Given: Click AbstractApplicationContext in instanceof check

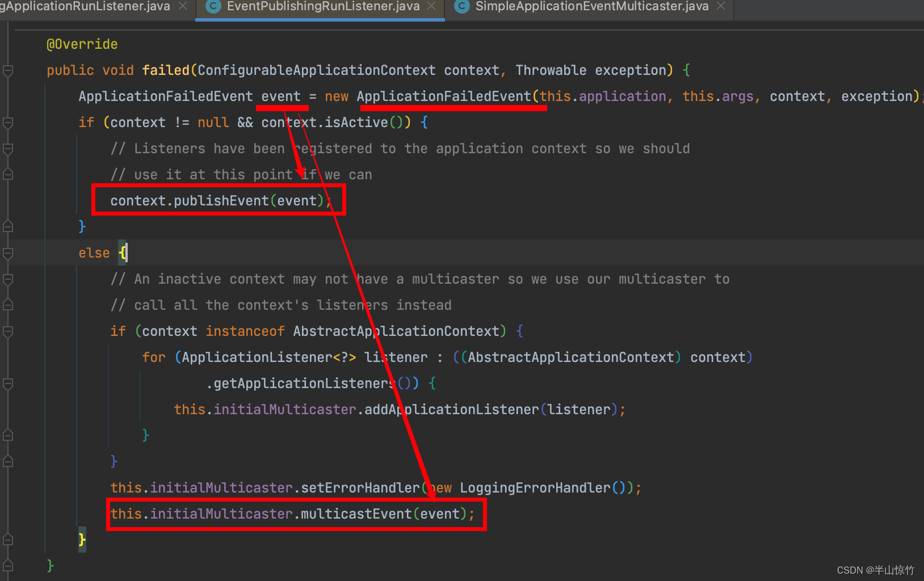Looking at the screenshot, I should (x=396, y=331).
